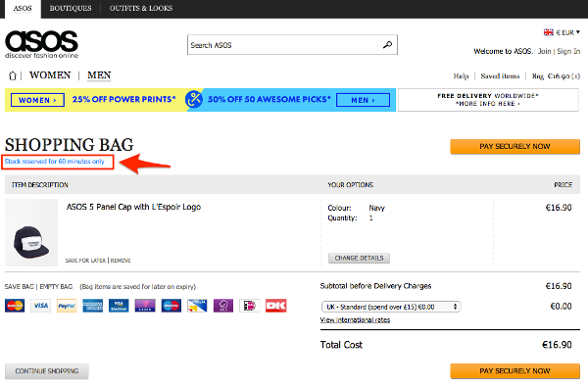
Task: Click the Join link
Action: pos(545,51)
